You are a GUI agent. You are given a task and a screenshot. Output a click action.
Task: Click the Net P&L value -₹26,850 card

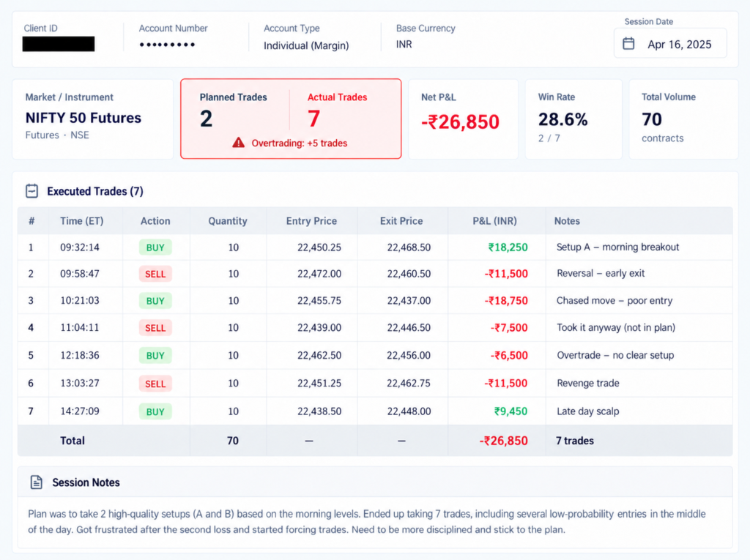463,119
